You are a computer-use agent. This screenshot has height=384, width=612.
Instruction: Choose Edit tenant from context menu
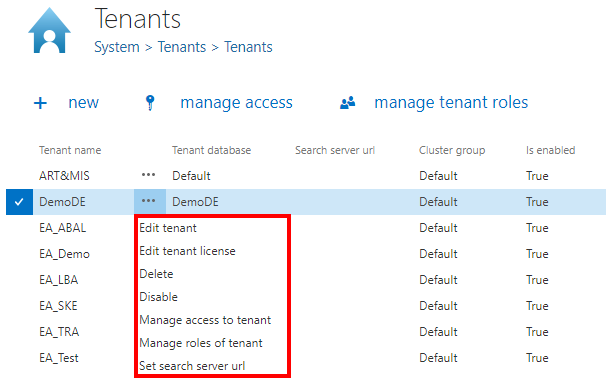pos(168,228)
